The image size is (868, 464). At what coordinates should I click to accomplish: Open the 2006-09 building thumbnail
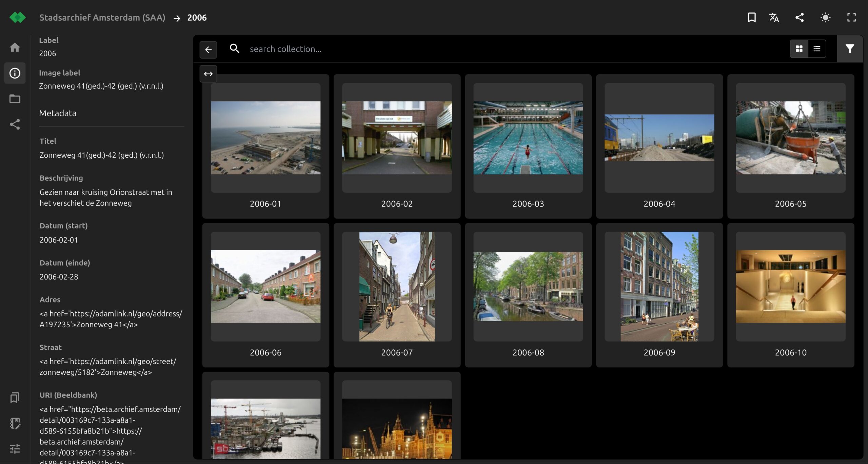pyautogui.click(x=659, y=286)
